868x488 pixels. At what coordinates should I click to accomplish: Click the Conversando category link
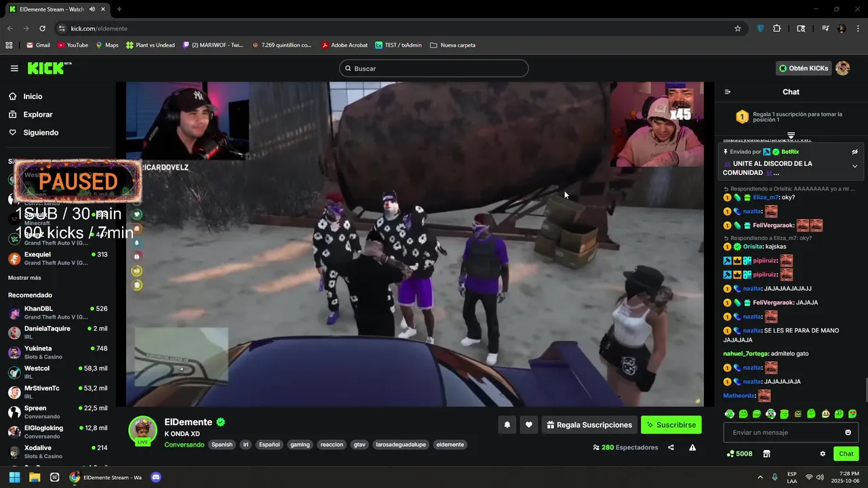(x=184, y=445)
